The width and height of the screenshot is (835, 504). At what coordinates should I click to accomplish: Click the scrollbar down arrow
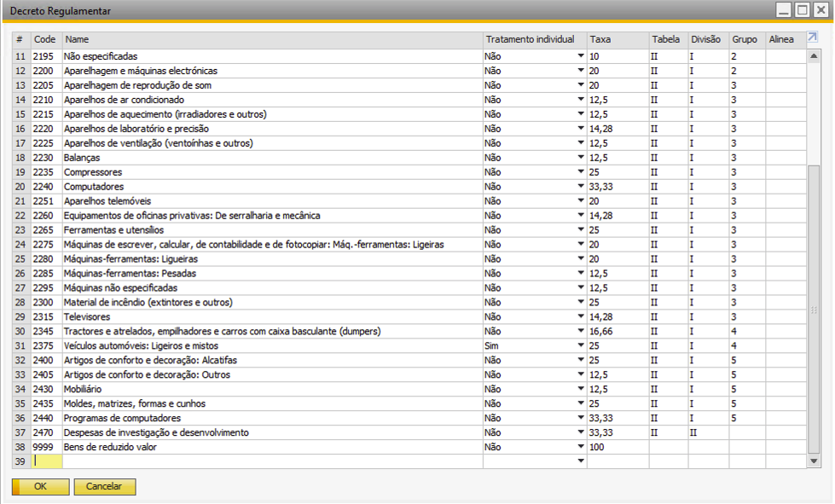[x=815, y=461]
